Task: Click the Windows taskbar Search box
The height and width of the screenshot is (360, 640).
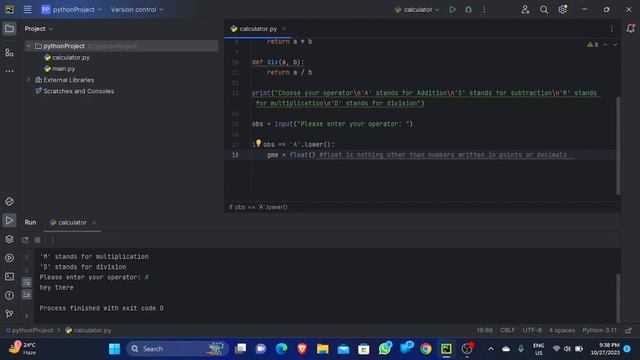Action: [177, 349]
